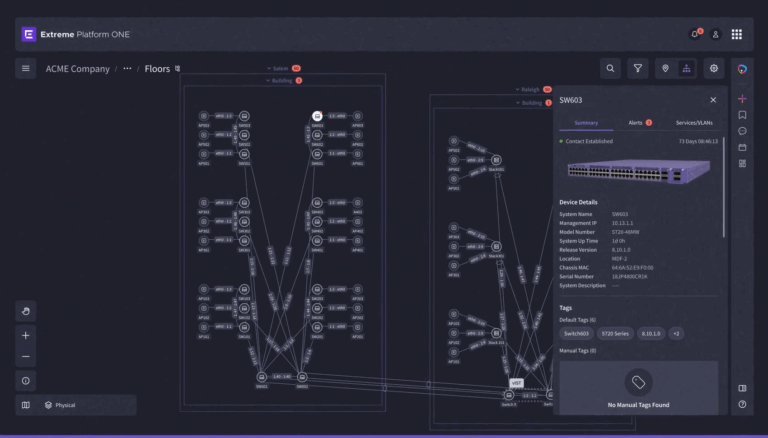Click the plus sparkle icon in right sidebar
The height and width of the screenshot is (438, 768).
pos(742,99)
